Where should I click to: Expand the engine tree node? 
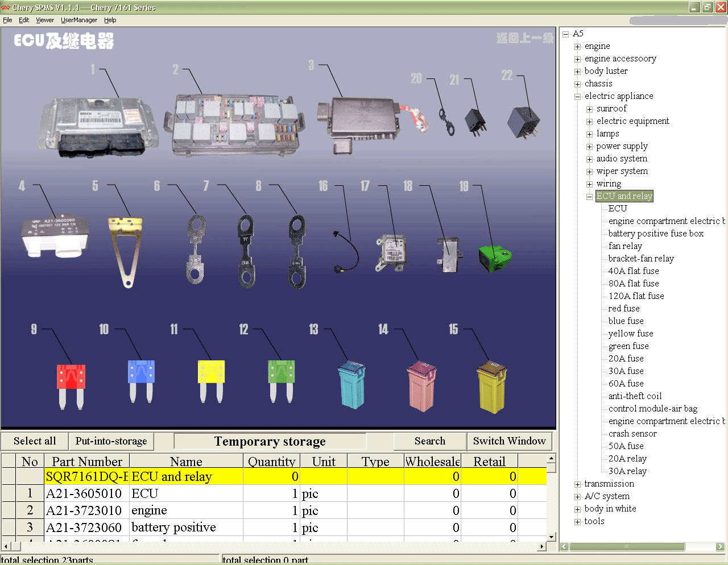(x=577, y=47)
